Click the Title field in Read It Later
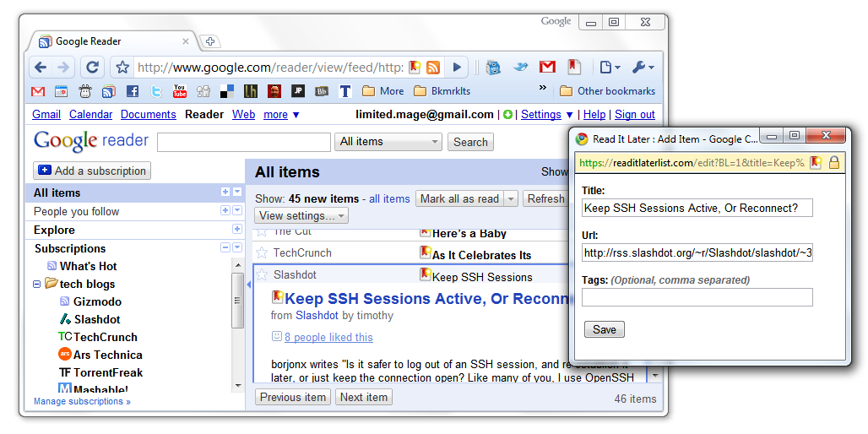This screenshot has height=434, width=868. click(x=697, y=209)
